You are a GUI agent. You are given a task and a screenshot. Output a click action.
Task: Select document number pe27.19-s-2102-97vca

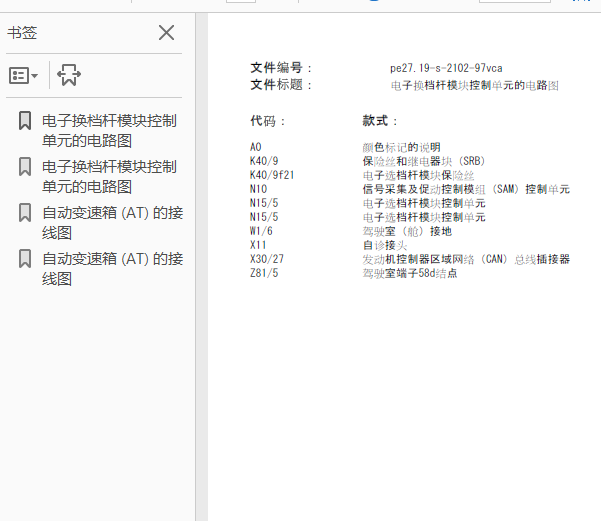446,68
